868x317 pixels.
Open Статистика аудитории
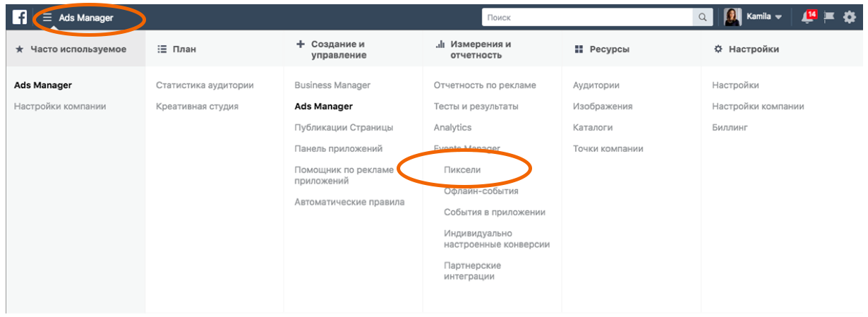(205, 85)
